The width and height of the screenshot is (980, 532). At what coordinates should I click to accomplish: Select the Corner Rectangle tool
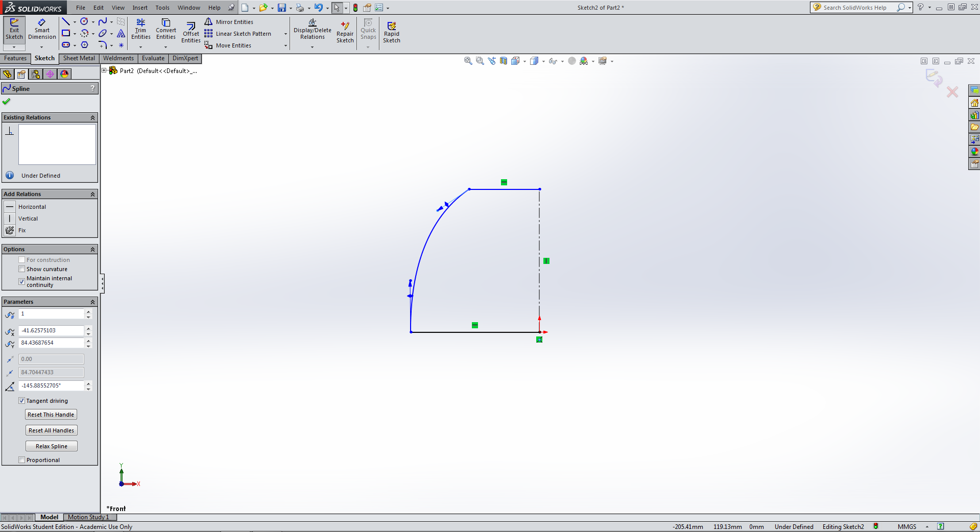click(x=66, y=33)
